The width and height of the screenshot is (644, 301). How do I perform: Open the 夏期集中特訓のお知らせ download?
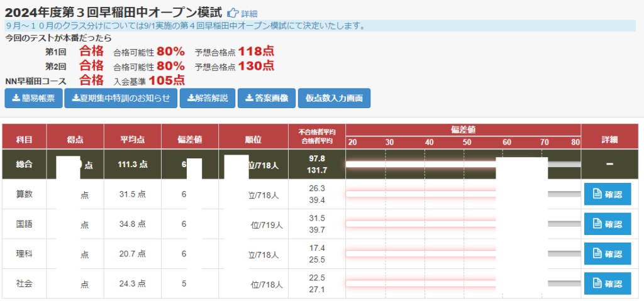120,98
